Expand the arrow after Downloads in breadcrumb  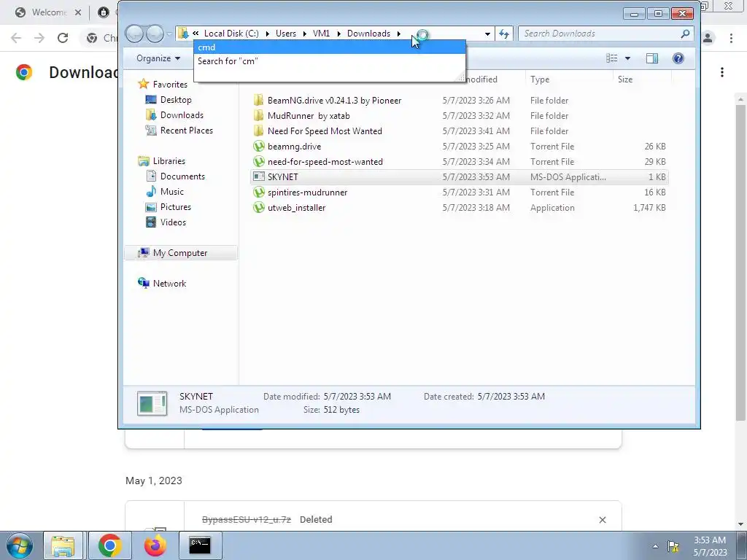click(399, 34)
